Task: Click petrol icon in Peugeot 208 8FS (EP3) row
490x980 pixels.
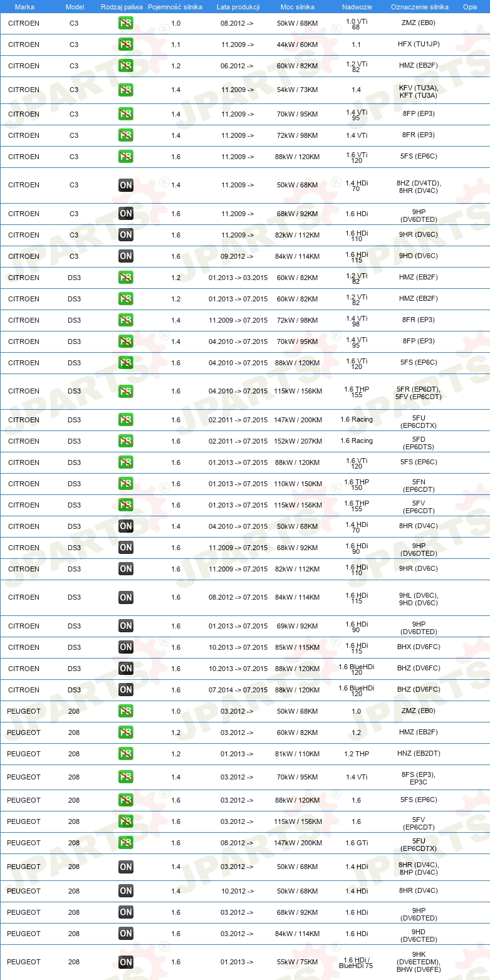Action: 126,777
